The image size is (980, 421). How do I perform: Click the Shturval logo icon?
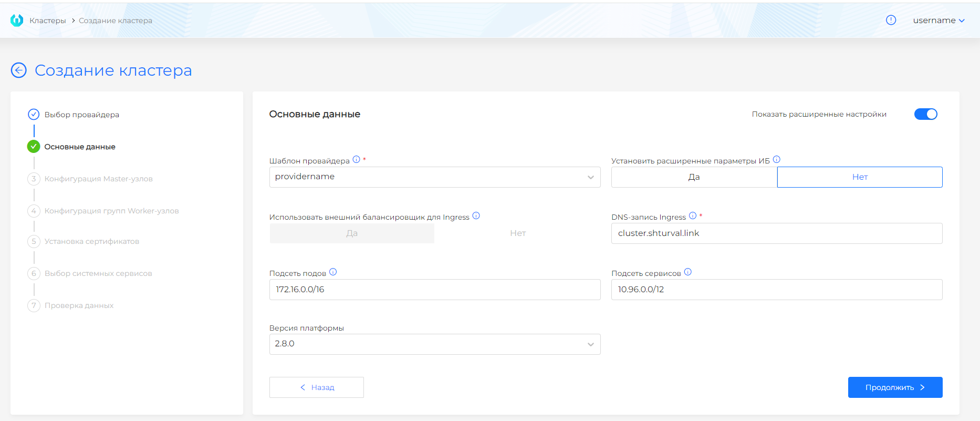click(x=17, y=20)
